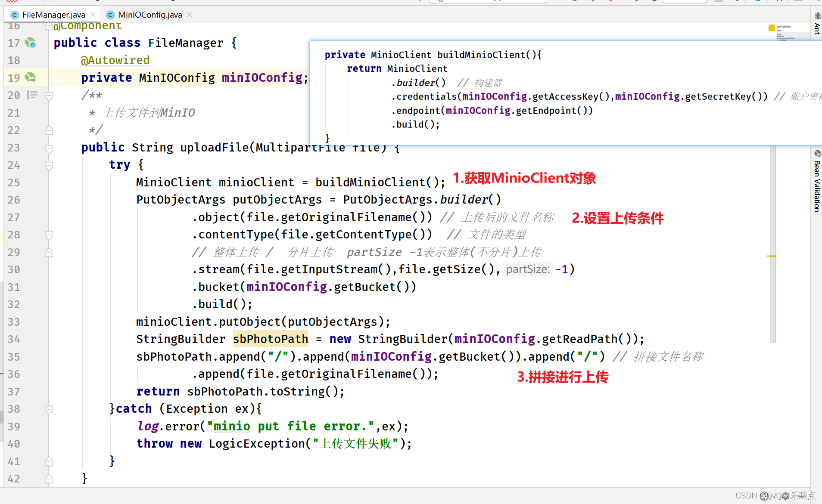822x504 pixels.
Task: Click FileManager class name on line 17
Action: [x=186, y=43]
